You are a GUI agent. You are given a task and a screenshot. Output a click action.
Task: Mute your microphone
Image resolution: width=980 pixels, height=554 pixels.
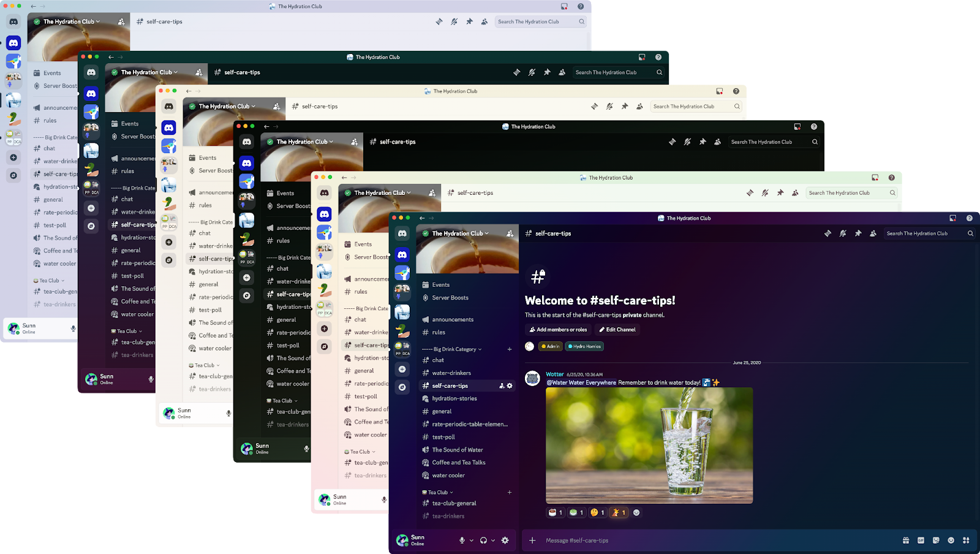(x=462, y=540)
